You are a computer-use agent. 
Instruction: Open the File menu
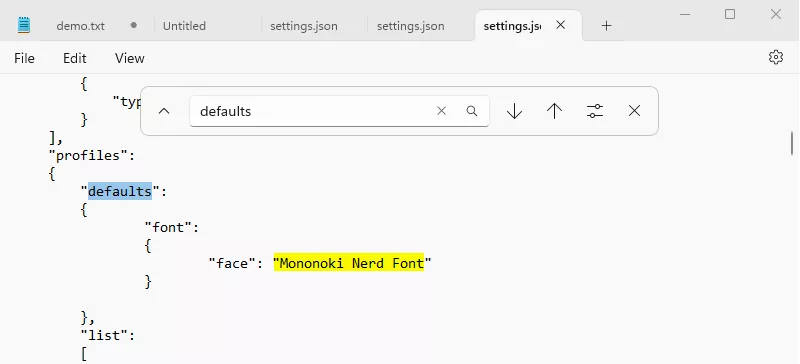[24, 58]
